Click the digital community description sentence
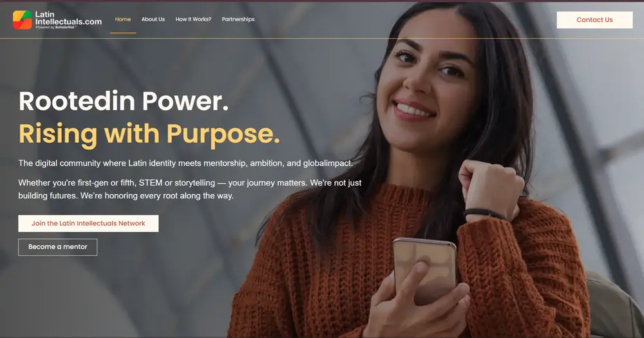 pyautogui.click(x=185, y=163)
